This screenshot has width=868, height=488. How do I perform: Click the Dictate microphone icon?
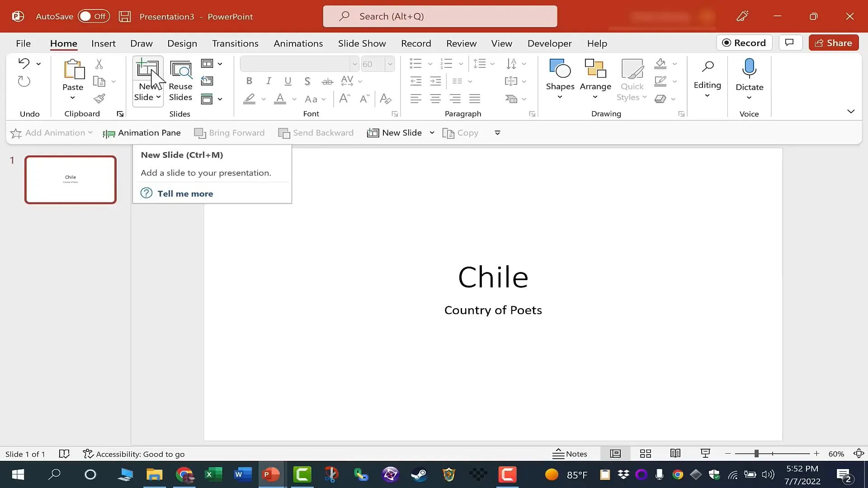[749, 68]
